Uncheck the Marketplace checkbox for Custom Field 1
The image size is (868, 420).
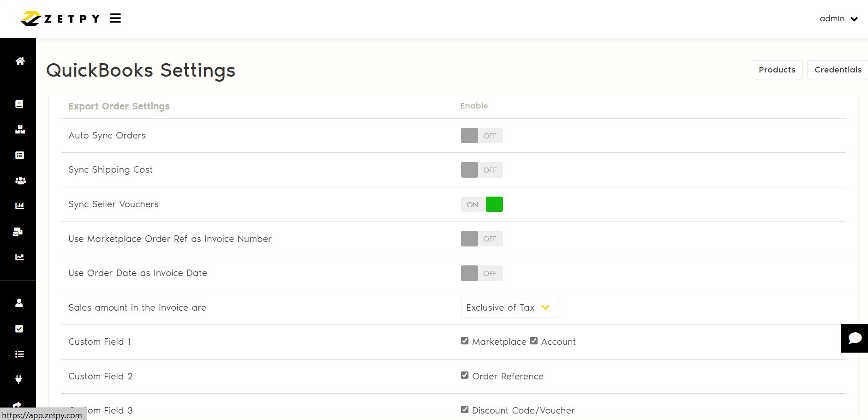point(465,341)
